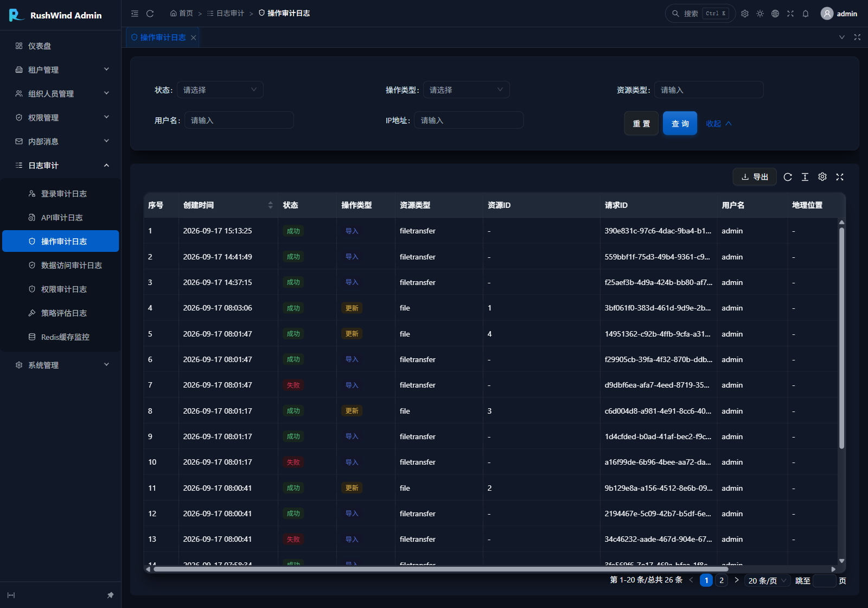This screenshot has width=868, height=608.
Task: Toggle table fullscreen icon
Action: [840, 177]
